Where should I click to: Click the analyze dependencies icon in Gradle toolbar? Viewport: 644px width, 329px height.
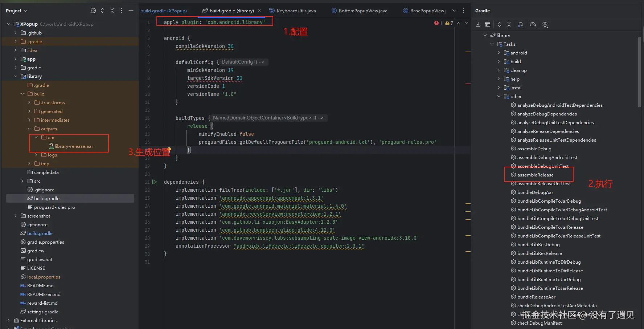(521, 24)
